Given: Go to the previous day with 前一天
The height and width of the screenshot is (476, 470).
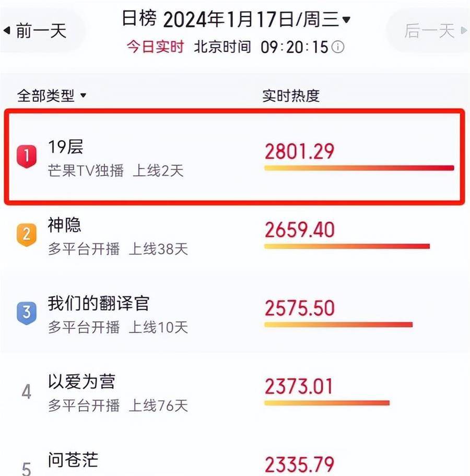Looking at the screenshot, I should pos(35,30).
